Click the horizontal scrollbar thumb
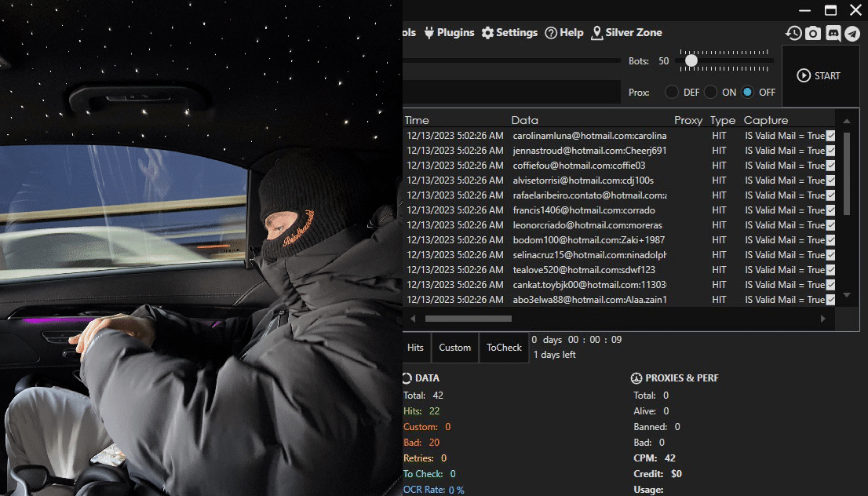This screenshot has width=868, height=496. coord(469,319)
